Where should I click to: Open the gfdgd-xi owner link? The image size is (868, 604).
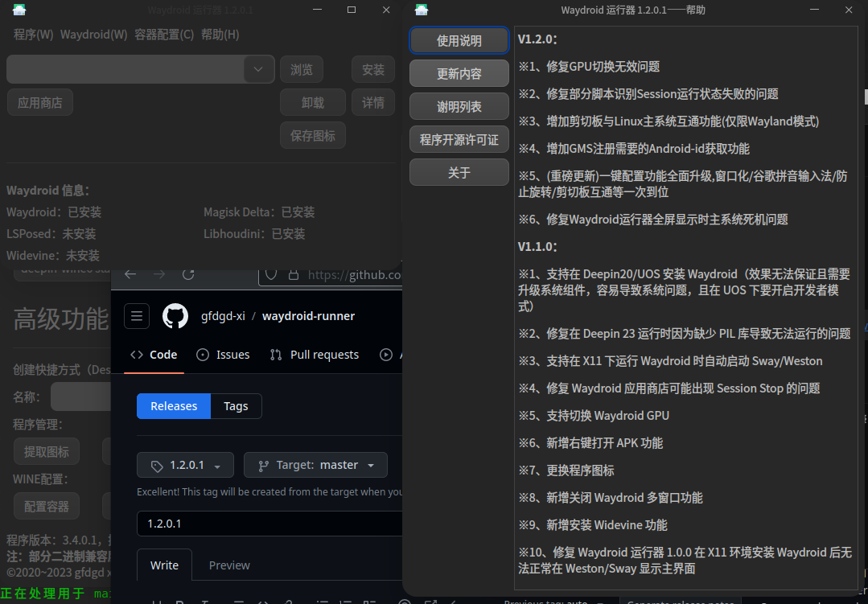pos(223,316)
